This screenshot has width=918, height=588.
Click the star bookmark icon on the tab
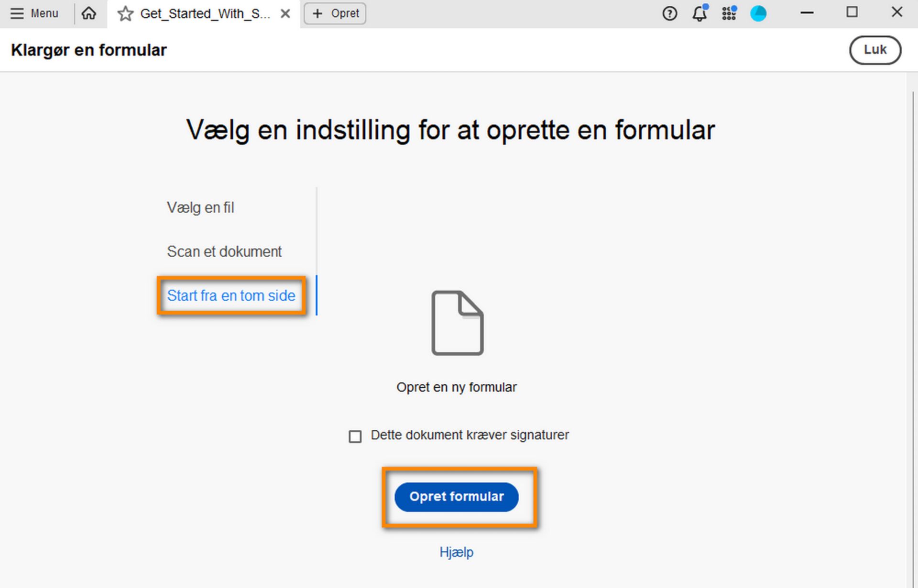[125, 13]
